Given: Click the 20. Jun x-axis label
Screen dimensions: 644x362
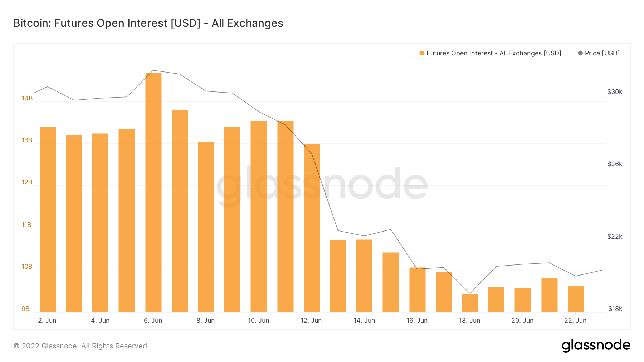Looking at the screenshot, I should tap(522, 321).
